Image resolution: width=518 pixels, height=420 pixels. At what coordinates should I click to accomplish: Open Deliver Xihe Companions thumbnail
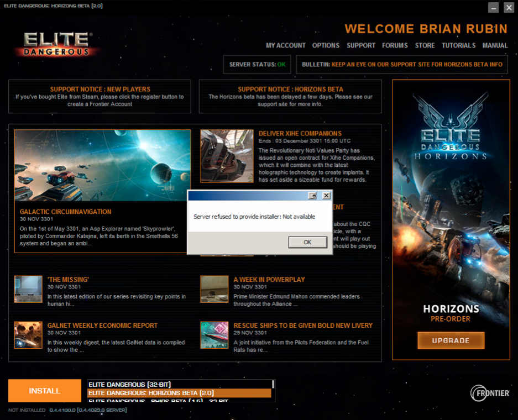(227, 156)
